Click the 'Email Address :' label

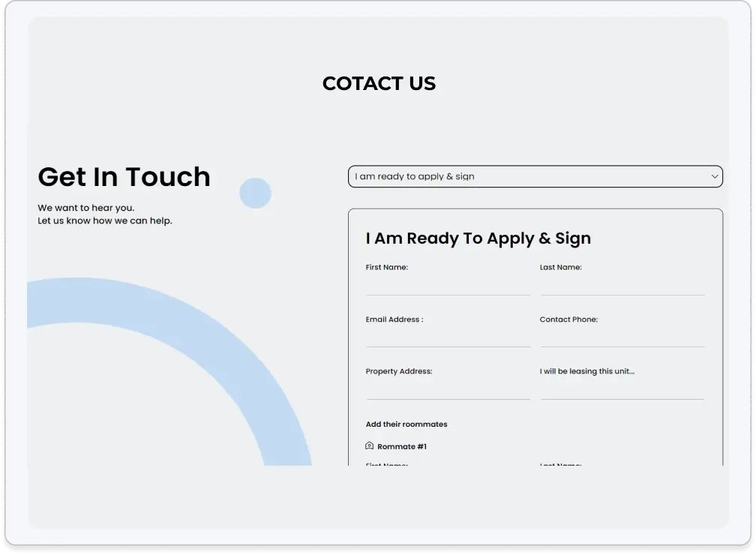tap(394, 319)
